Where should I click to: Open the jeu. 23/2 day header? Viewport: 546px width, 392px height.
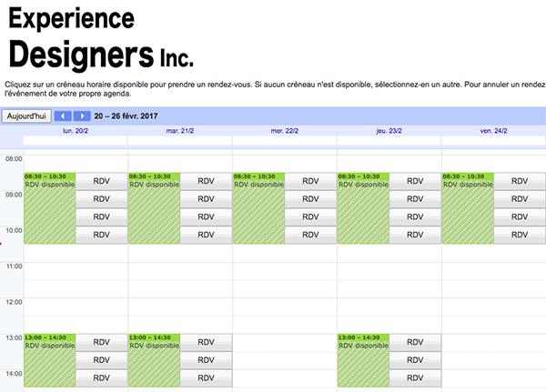[389, 131]
